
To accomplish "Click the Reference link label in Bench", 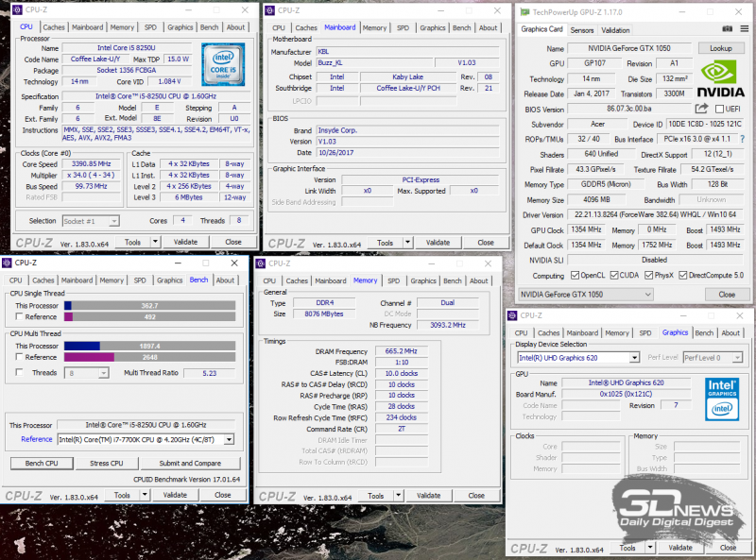I will coord(37,439).
